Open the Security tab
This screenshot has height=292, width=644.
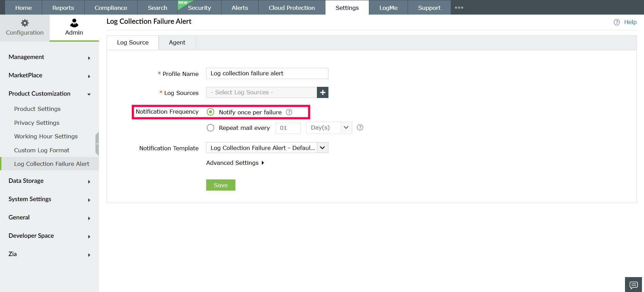pyautogui.click(x=199, y=7)
